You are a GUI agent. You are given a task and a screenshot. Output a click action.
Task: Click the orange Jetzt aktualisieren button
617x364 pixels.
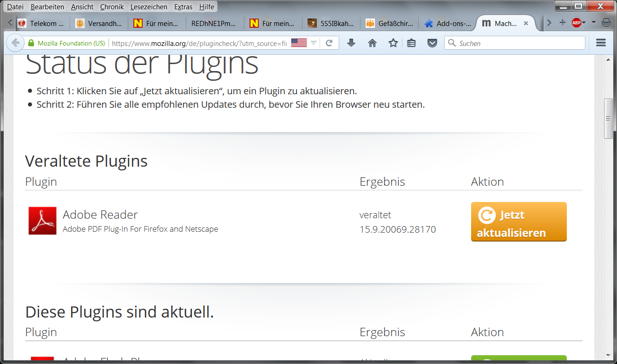(x=519, y=221)
